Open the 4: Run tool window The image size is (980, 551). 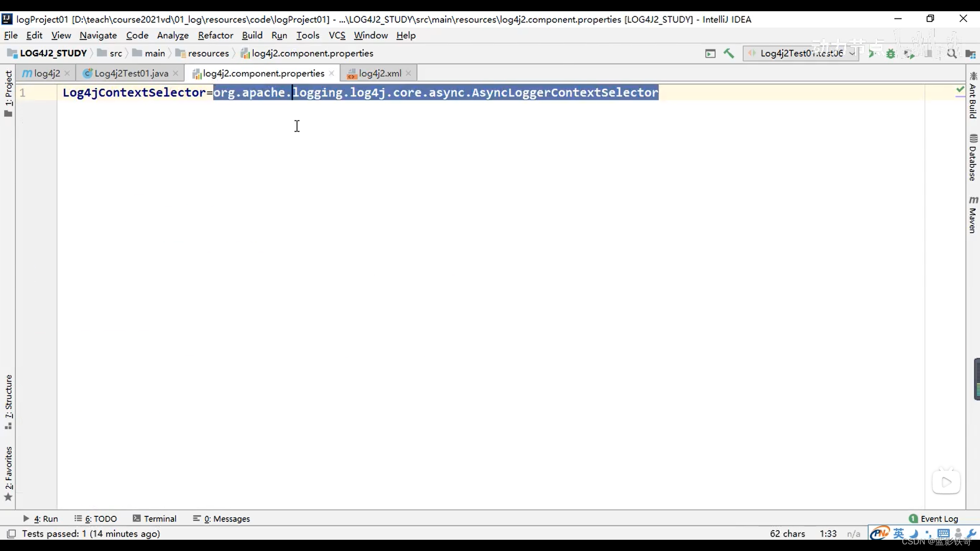40,519
